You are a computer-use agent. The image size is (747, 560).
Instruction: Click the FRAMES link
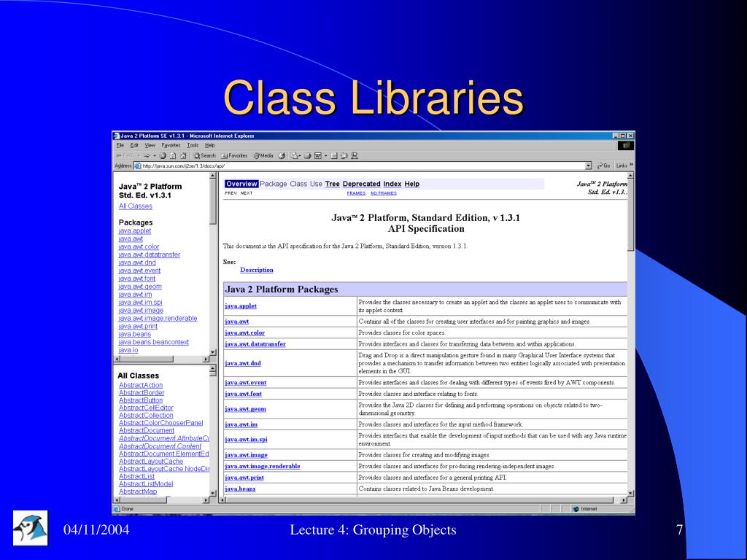(356, 193)
